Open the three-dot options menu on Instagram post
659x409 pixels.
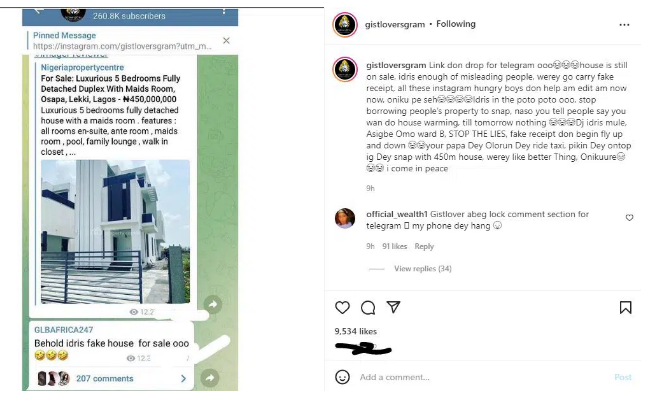(x=625, y=25)
